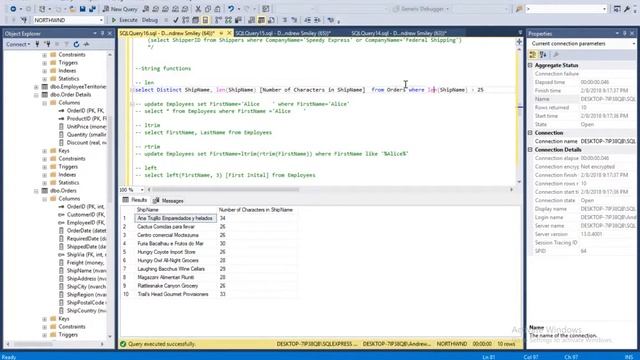Click the Undo arrow icon

[231, 9]
